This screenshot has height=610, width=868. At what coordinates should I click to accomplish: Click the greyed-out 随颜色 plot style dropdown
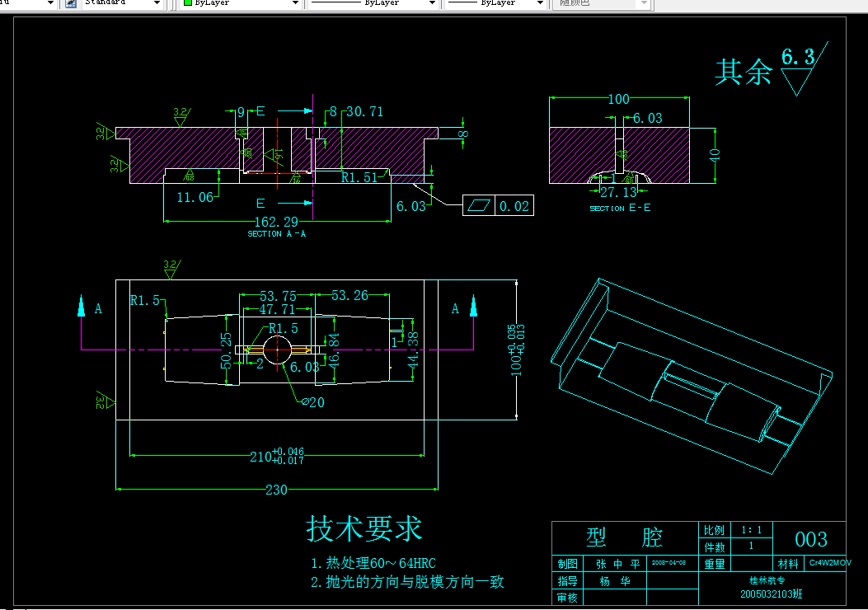[x=603, y=3]
